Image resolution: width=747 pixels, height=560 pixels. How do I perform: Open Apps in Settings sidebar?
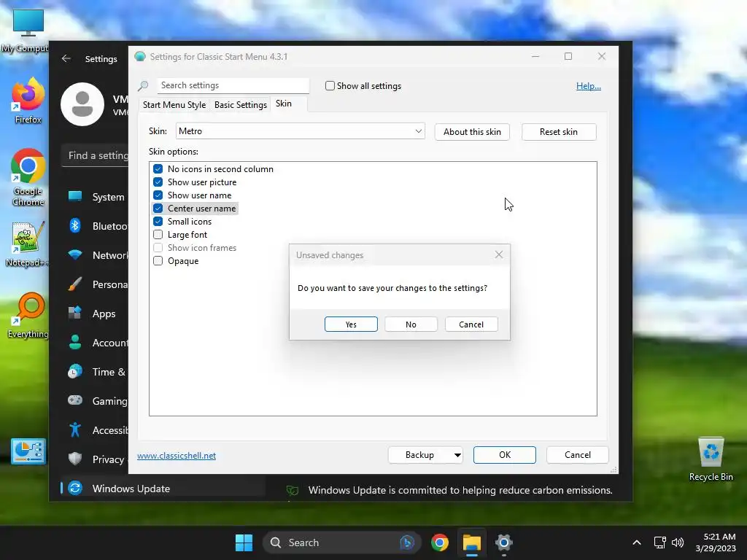[96, 314]
